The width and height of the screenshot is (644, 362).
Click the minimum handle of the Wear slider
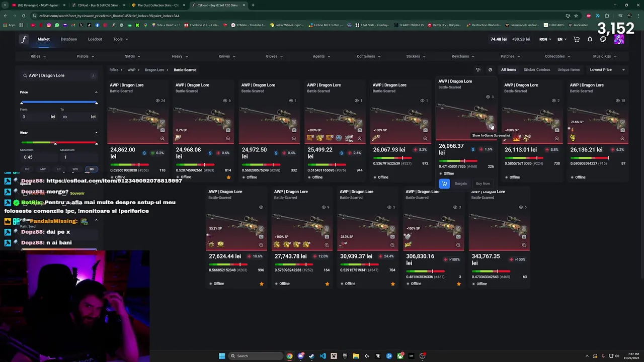55,143
